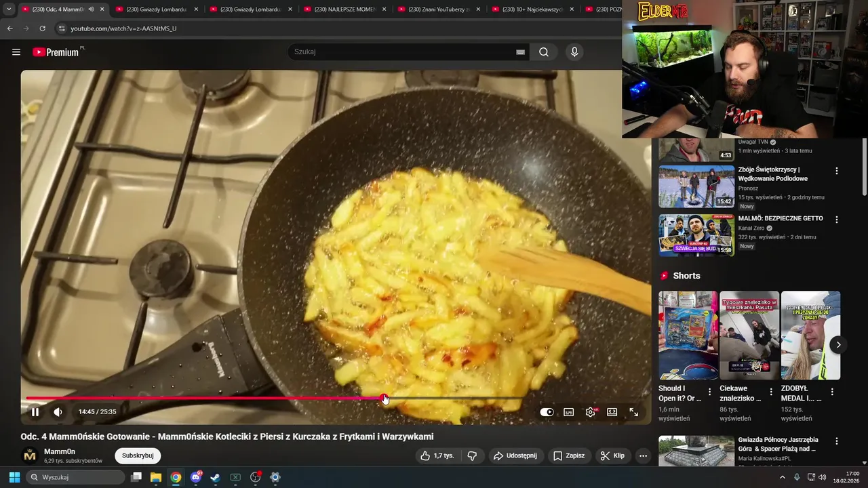Open Zbóje Świętokrzyscy video thumbnail
Image resolution: width=868 pixels, height=488 pixels.
(696, 186)
